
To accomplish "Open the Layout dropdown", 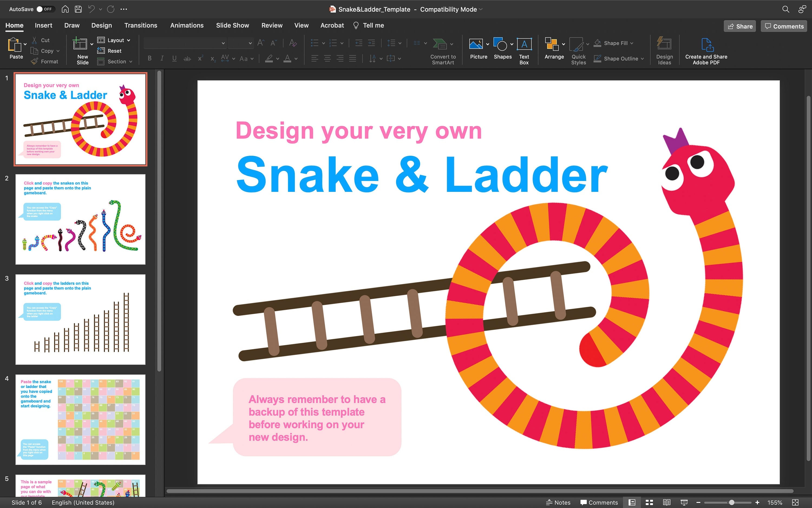I will 114,40.
